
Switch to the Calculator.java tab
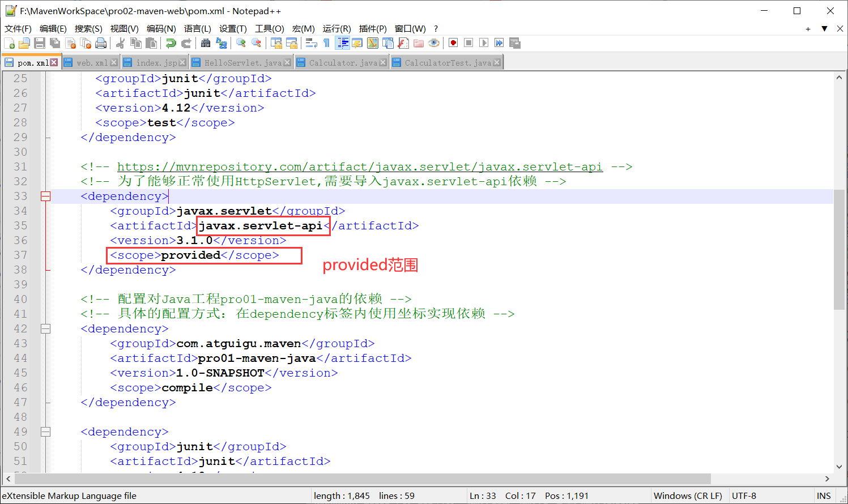pyautogui.click(x=342, y=63)
